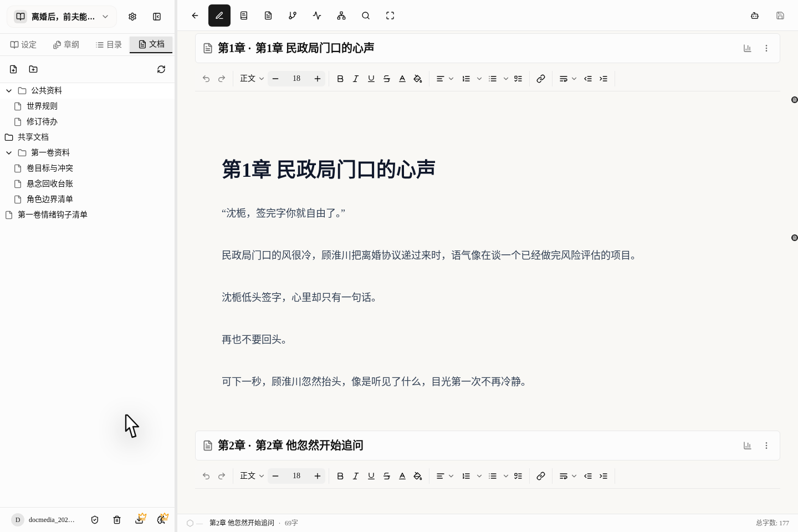Screen dimensions: 798x532
Task: Open the version branch icon in toolbar
Action: (293, 16)
